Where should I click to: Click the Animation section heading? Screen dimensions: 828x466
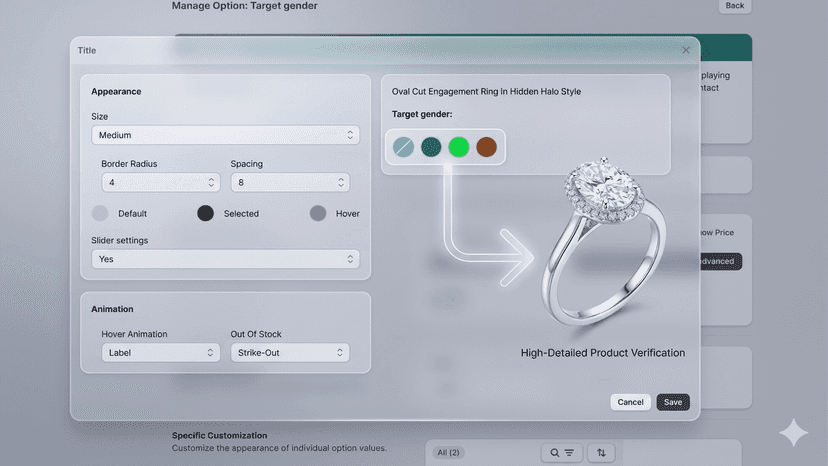click(112, 309)
